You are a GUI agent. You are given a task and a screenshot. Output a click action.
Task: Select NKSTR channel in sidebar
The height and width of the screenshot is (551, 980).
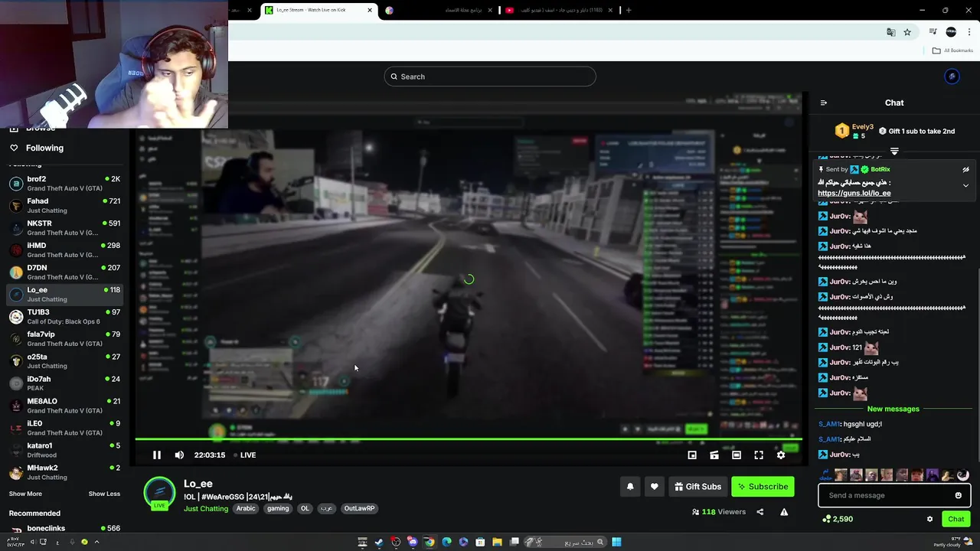(x=64, y=228)
